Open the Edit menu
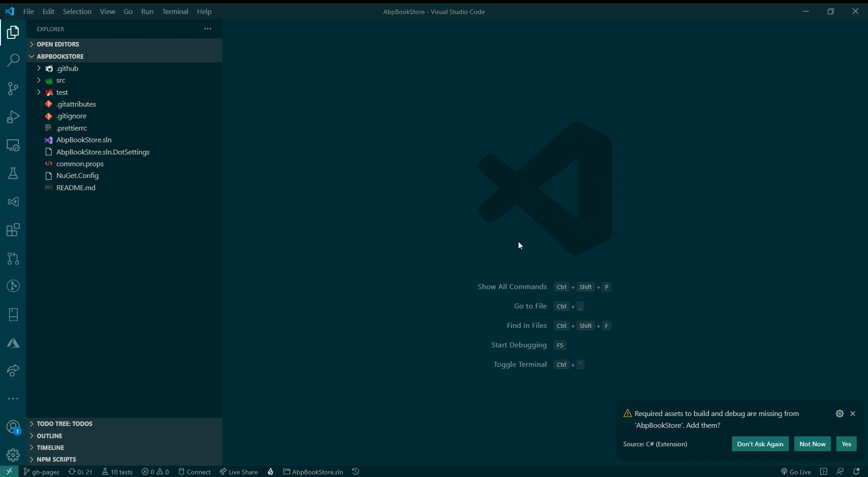 [48, 12]
